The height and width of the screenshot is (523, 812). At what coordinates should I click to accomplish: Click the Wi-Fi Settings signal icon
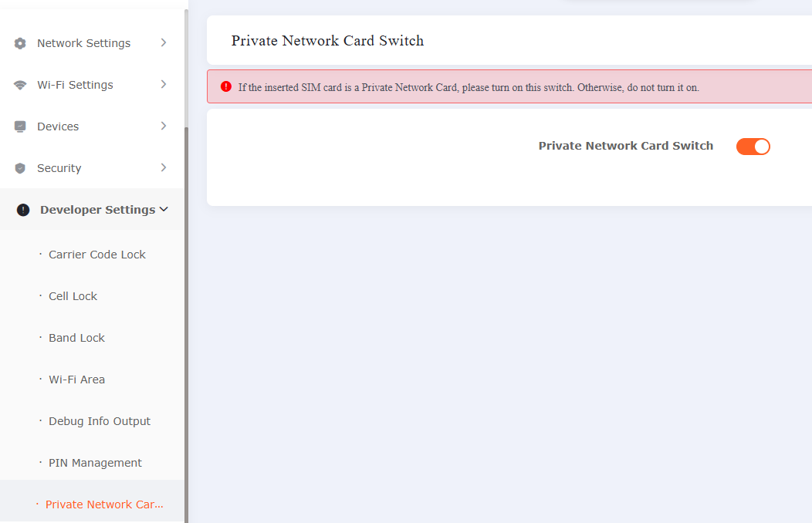(x=20, y=85)
